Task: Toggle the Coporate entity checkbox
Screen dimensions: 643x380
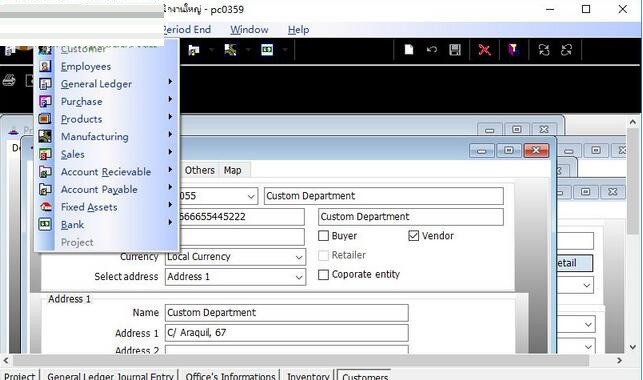Action: (324, 274)
